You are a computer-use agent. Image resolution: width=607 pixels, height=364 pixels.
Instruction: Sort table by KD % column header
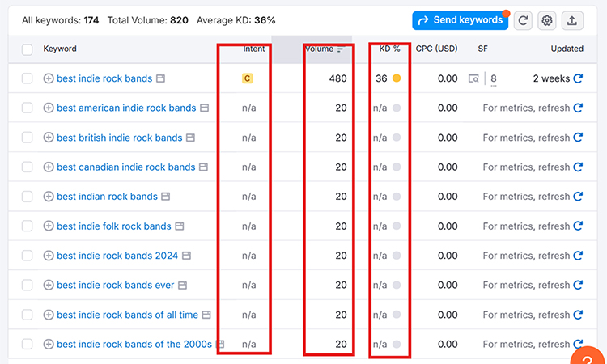(x=389, y=49)
